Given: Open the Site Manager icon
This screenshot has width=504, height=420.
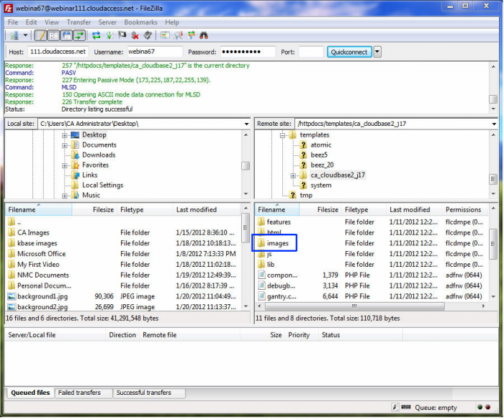Looking at the screenshot, I should point(13,35).
